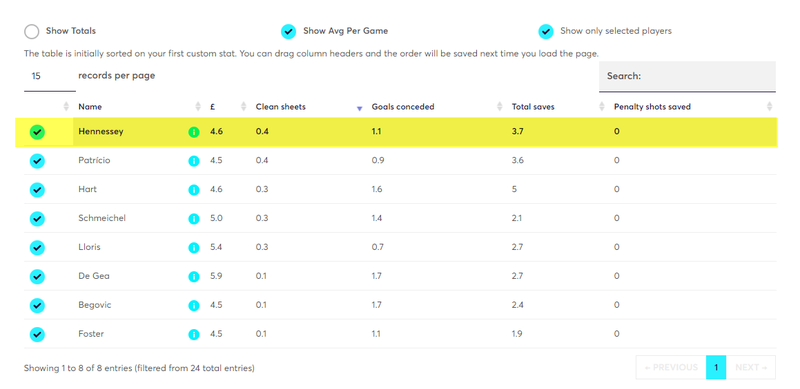Click the info icon next to Hart

point(193,190)
